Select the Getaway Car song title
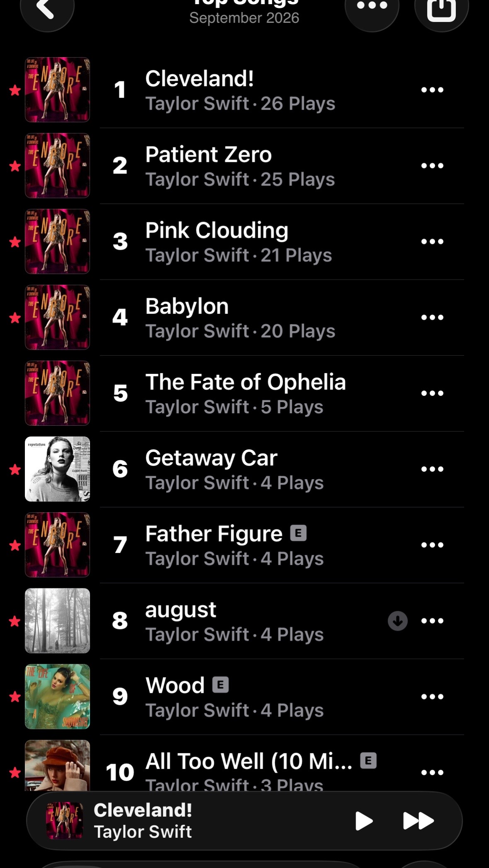Image resolution: width=489 pixels, height=868 pixels. click(211, 458)
